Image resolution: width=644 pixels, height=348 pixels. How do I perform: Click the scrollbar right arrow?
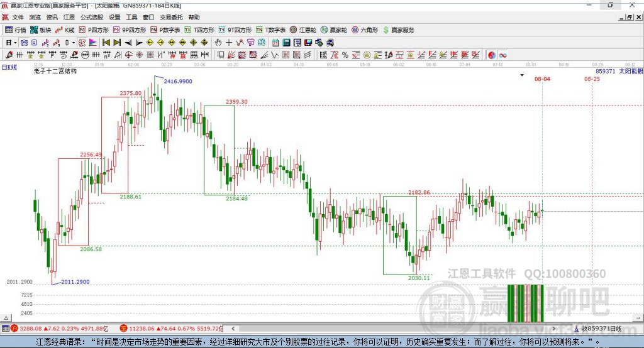coord(553,329)
